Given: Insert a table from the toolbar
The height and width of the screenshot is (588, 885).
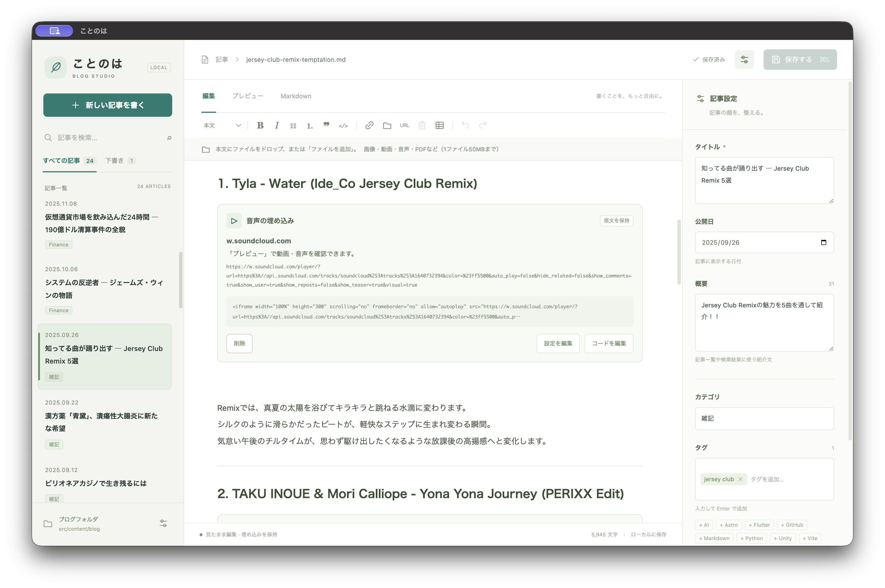Looking at the screenshot, I should point(439,126).
